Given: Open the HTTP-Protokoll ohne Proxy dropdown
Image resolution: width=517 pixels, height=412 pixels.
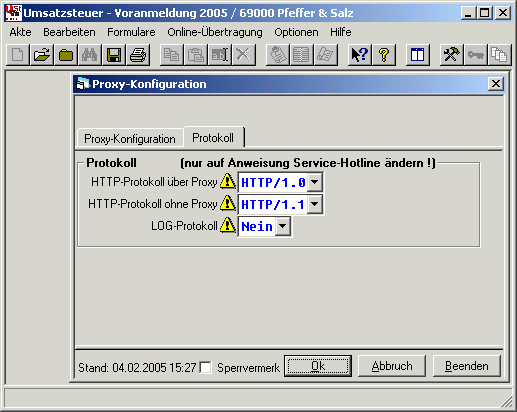Looking at the screenshot, I should click(314, 204).
